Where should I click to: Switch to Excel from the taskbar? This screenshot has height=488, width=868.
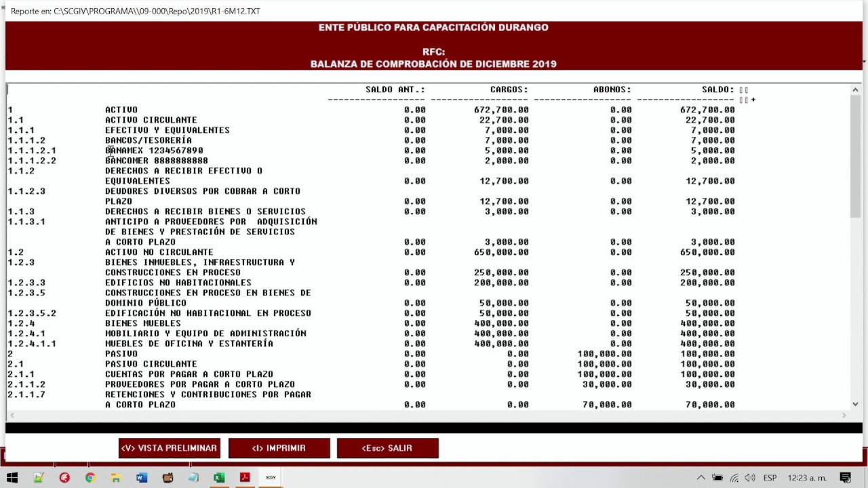[x=219, y=478]
